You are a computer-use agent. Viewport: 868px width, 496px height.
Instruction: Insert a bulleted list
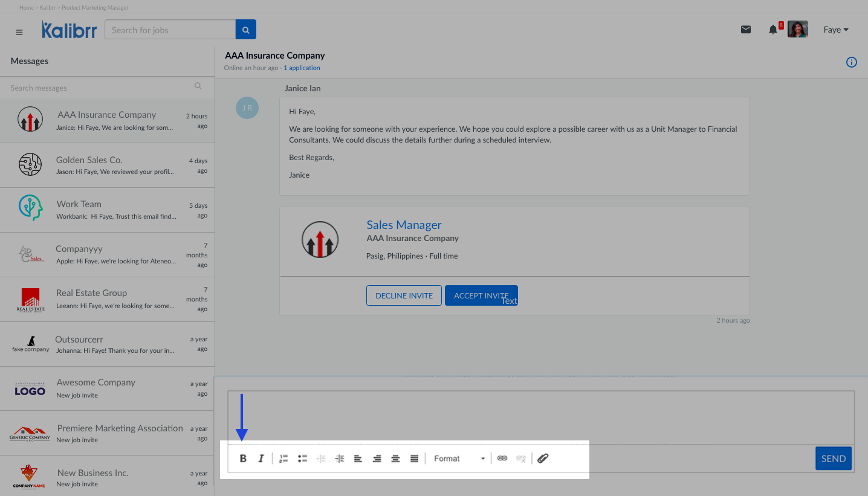point(302,459)
